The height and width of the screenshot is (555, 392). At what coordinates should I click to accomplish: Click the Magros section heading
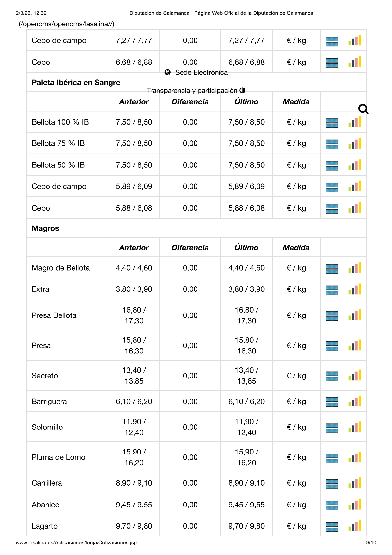(x=45, y=228)
